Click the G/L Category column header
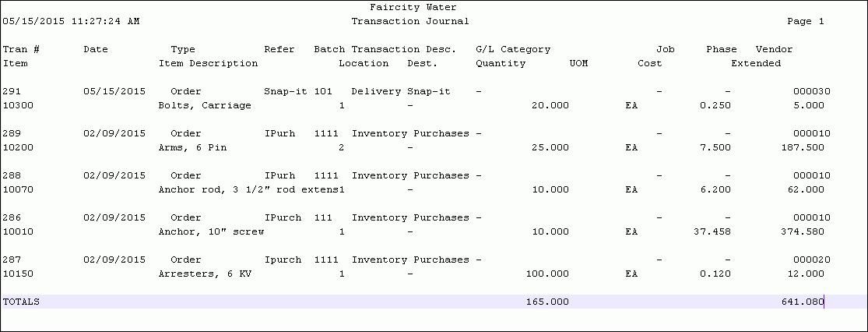 click(x=513, y=49)
